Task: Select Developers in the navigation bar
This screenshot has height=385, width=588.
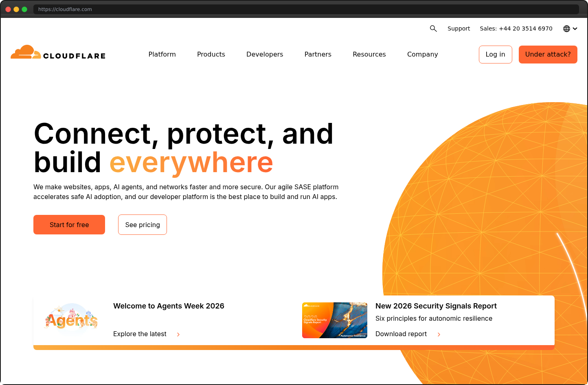Action: tap(264, 54)
